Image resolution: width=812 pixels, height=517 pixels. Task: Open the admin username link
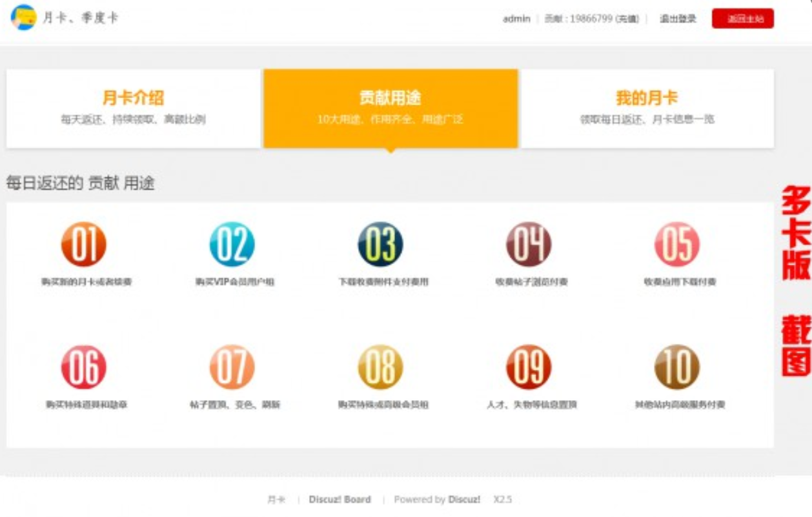(516, 19)
